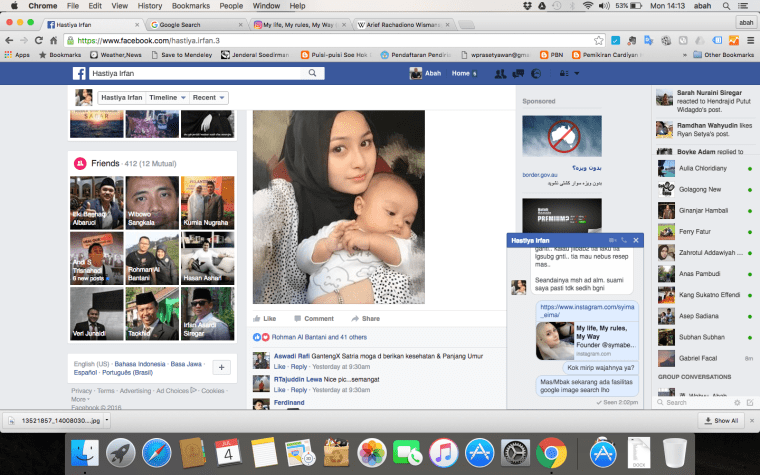Open Wibowo Sangkala friend thumbnail
The image size is (760, 475).
pyautogui.click(x=152, y=203)
